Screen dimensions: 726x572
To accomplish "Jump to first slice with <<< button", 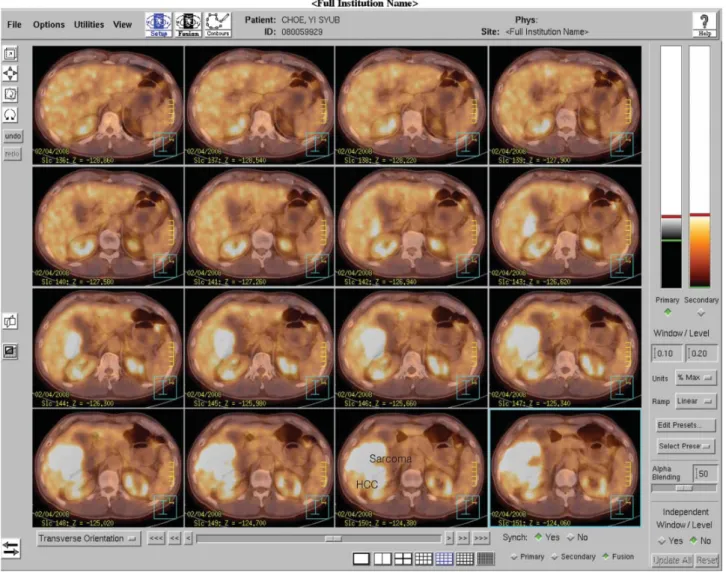I will [156, 538].
